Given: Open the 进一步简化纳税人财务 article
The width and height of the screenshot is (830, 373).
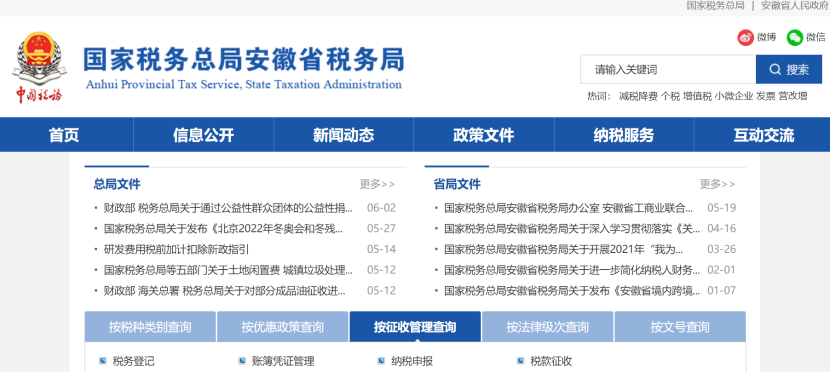Looking at the screenshot, I should [572, 270].
